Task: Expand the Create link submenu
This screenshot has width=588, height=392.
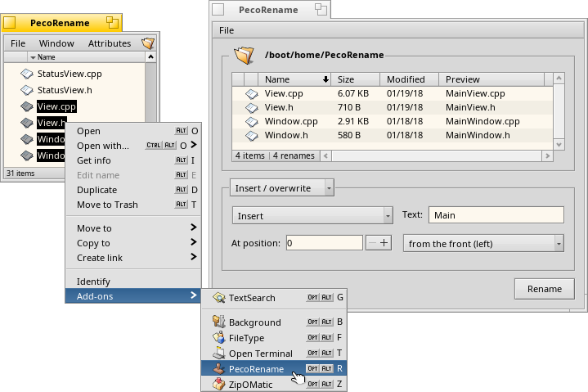Action: [x=134, y=258]
